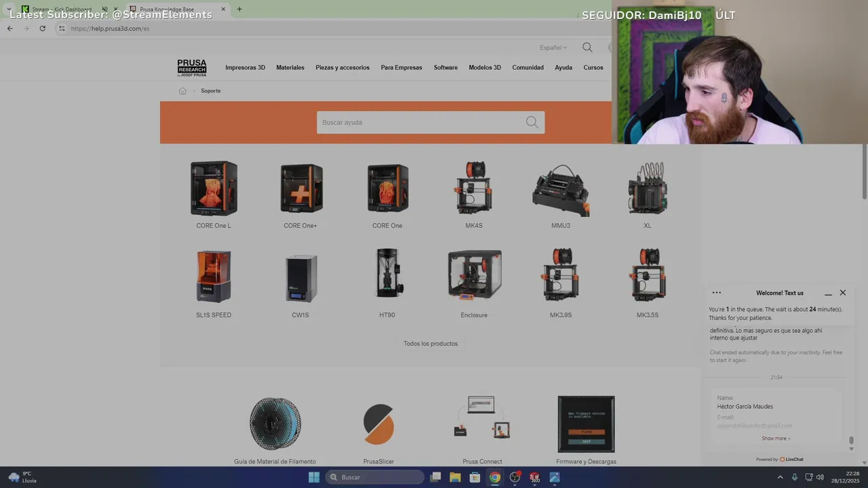Open Windows Start menu
Image resolution: width=868 pixels, height=488 pixels.
point(314,477)
